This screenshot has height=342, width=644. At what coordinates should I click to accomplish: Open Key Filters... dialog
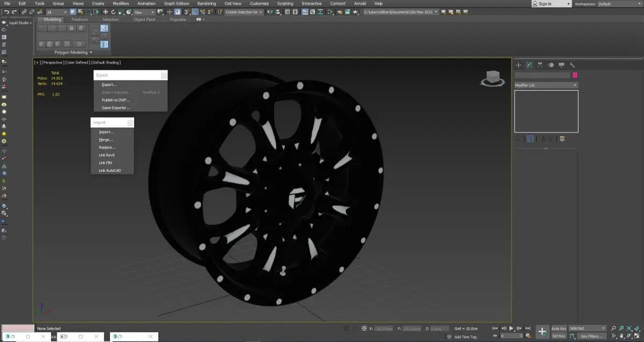(591, 336)
